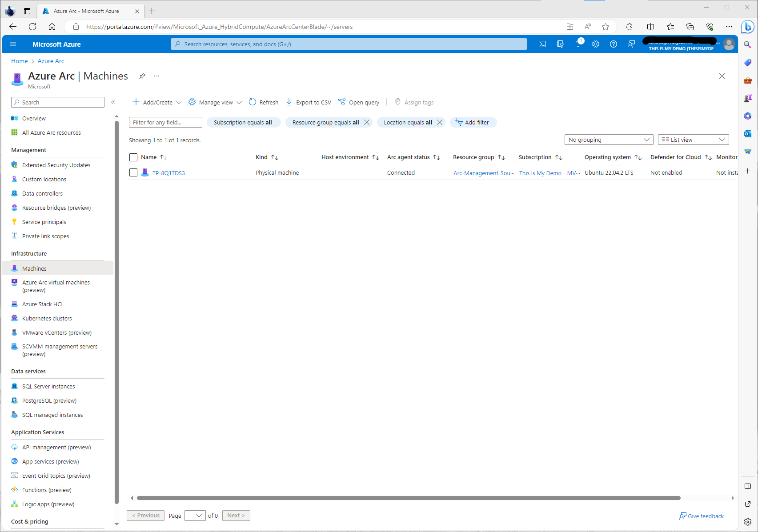Viewport: 758px width, 532px height.
Task: Select all machines header checkbox
Action: (133, 157)
